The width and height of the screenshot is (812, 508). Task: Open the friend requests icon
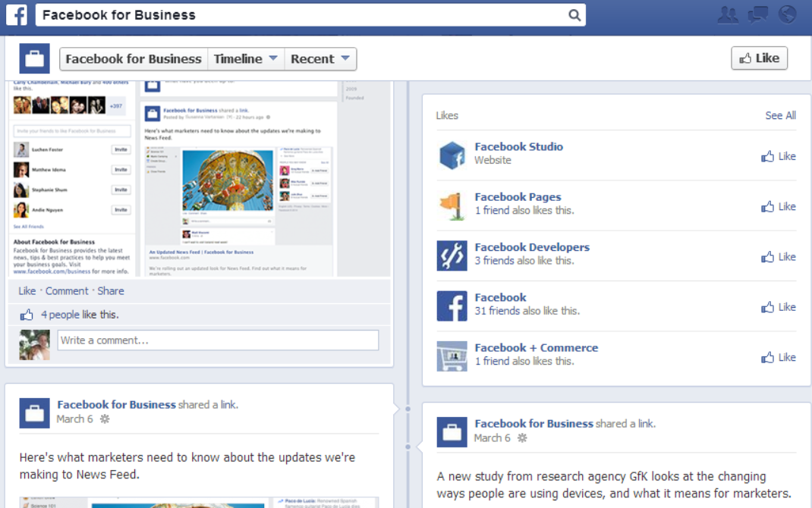coord(728,14)
